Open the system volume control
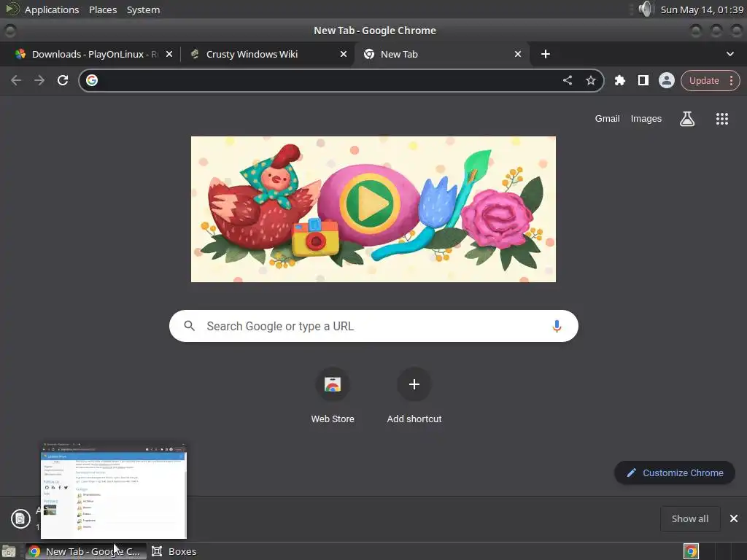 coord(646,9)
